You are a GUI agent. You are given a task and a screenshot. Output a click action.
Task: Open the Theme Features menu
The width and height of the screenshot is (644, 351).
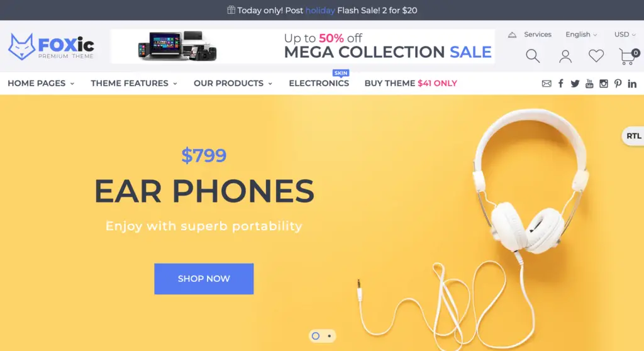pos(134,84)
